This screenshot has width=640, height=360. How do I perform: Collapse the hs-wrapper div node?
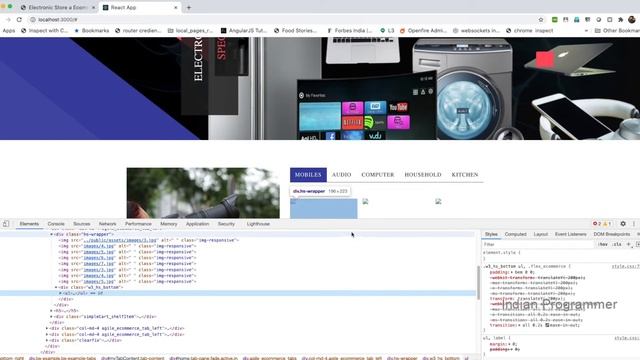(x=51, y=235)
